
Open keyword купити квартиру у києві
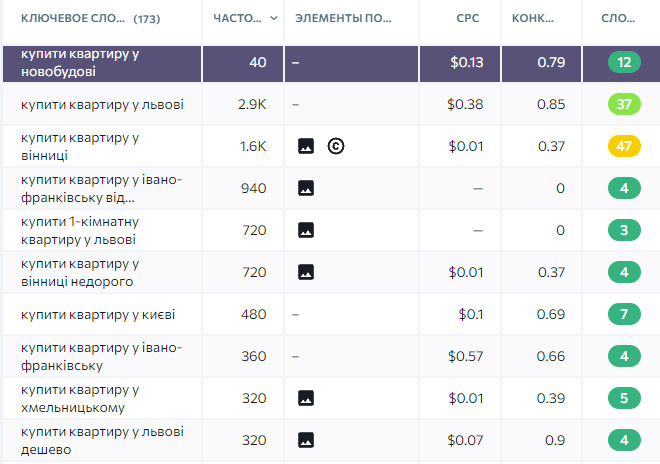(98, 314)
